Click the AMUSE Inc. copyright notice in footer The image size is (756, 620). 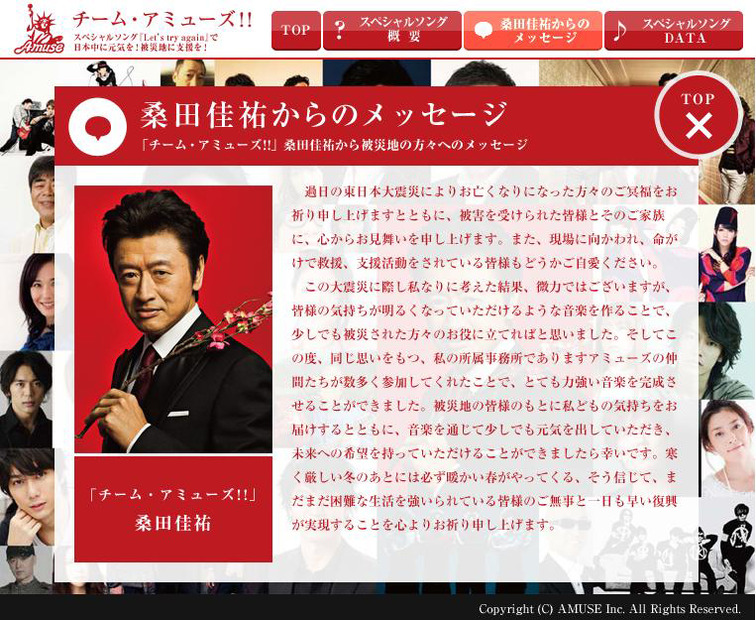[609, 608]
